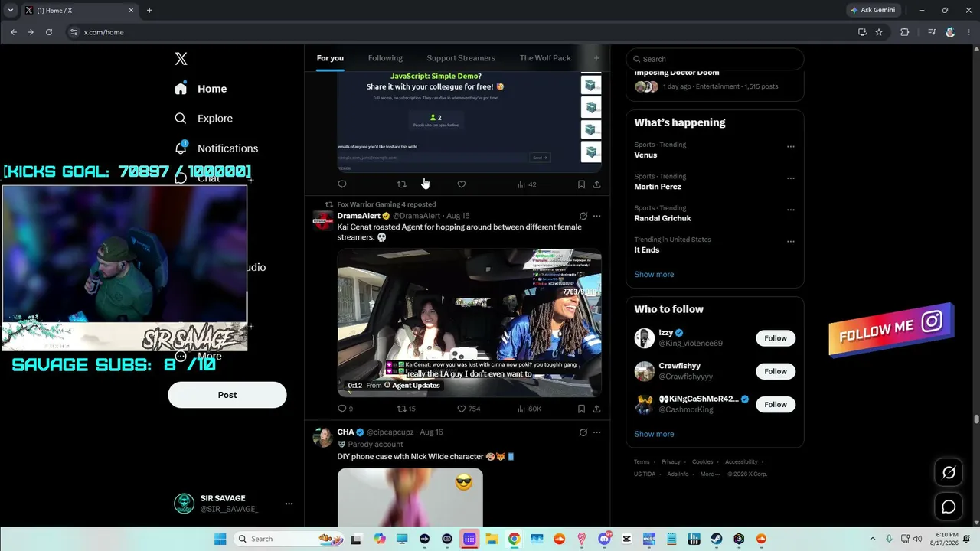
Task: Open the Explore magnifier icon
Action: click(x=181, y=118)
